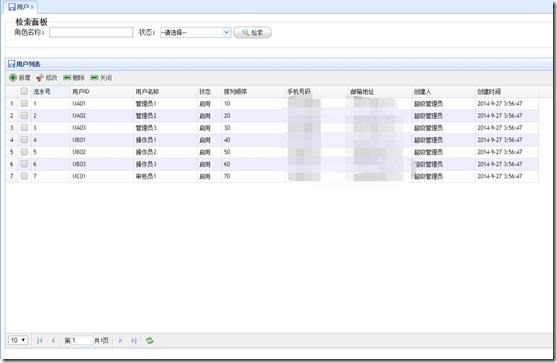Click the sort order value 10

click(227, 104)
